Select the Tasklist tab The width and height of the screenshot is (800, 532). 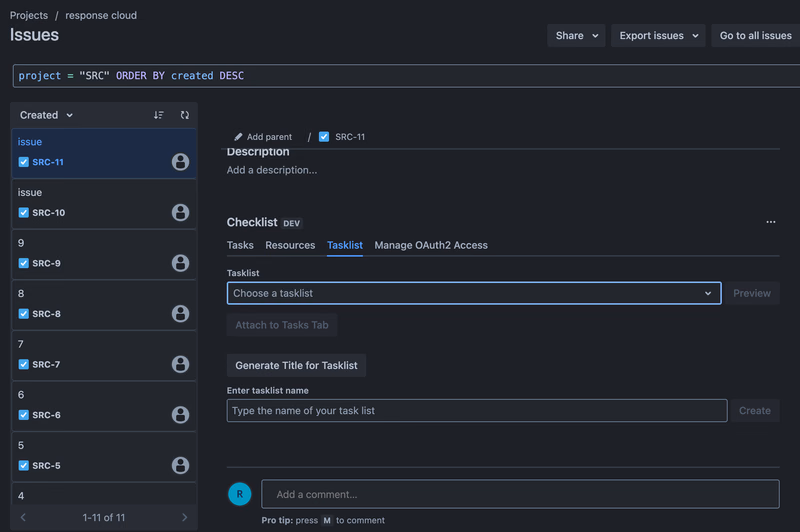pos(344,245)
